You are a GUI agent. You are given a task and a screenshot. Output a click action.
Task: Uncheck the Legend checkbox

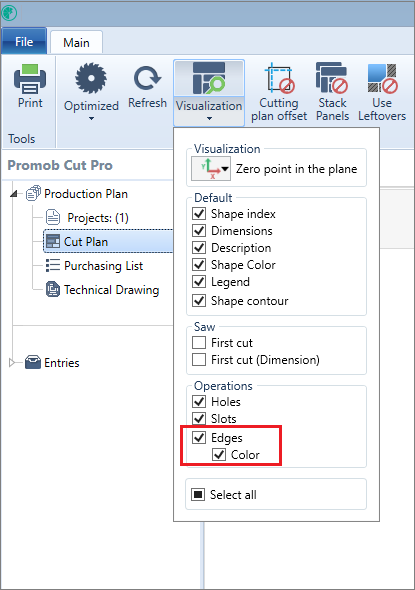point(199,281)
